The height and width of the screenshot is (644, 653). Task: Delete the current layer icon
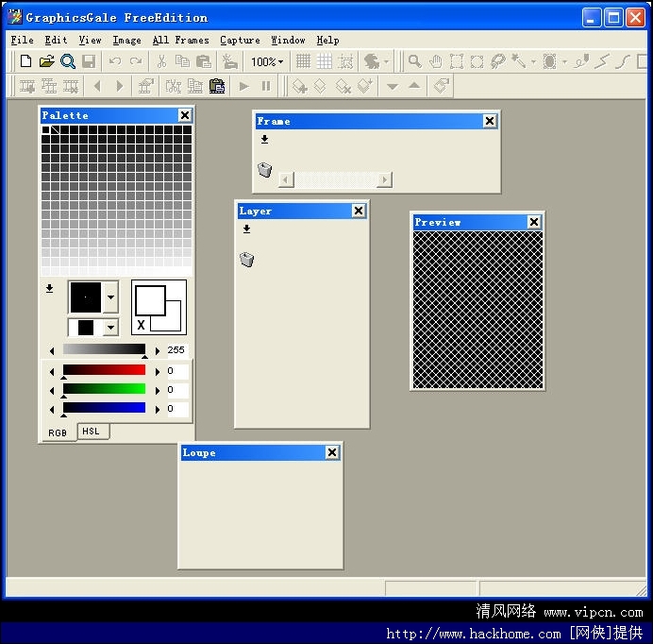343,86
